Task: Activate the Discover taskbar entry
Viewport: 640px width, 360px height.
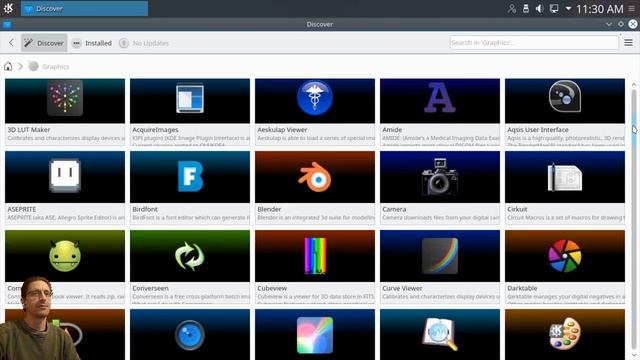Action: coord(84,9)
